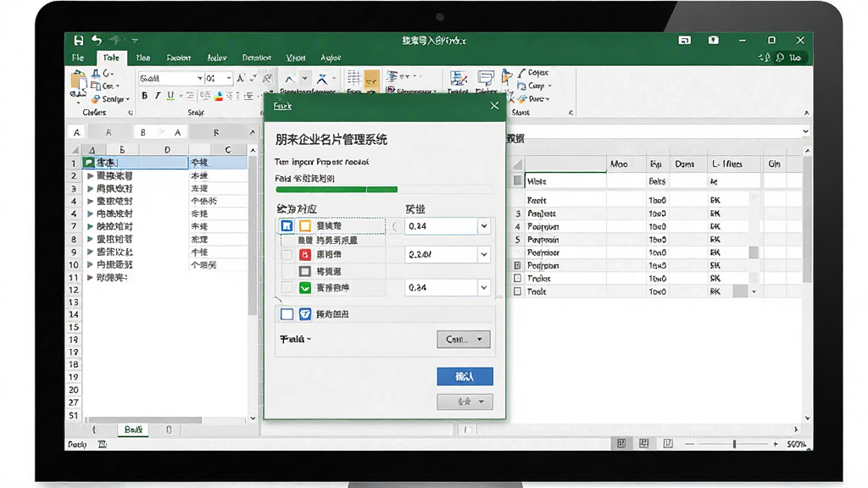This screenshot has width=868, height=488.
Task: Select the Bodi sheet tab
Action: pos(133,430)
